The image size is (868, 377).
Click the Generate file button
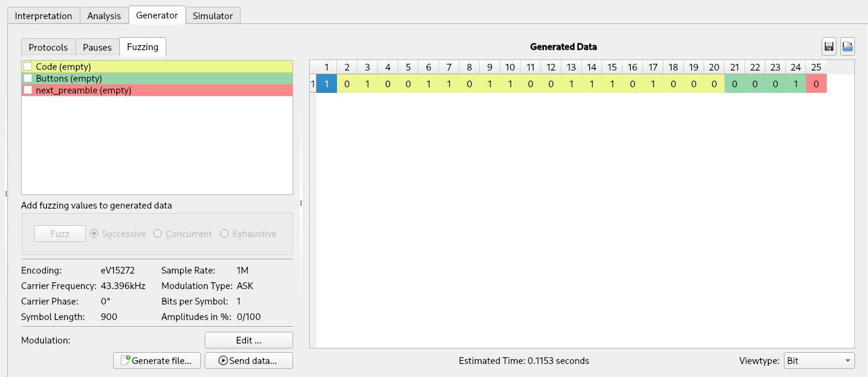pyautogui.click(x=157, y=361)
